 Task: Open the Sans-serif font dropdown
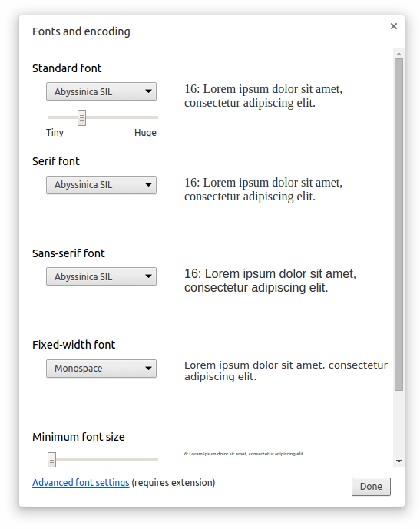pos(101,276)
